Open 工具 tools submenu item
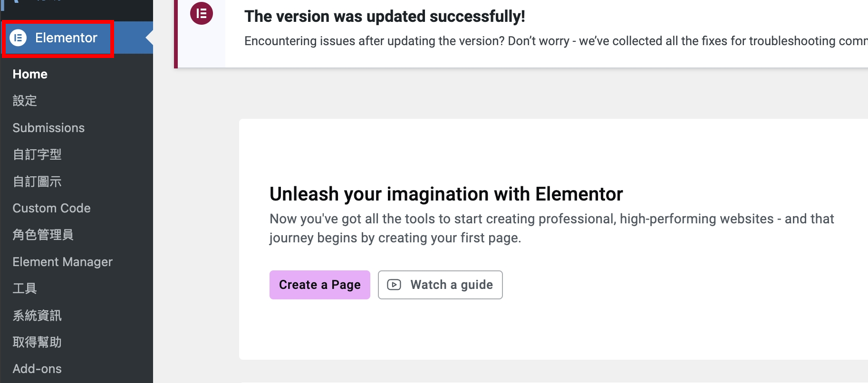The width and height of the screenshot is (868, 383). (25, 288)
